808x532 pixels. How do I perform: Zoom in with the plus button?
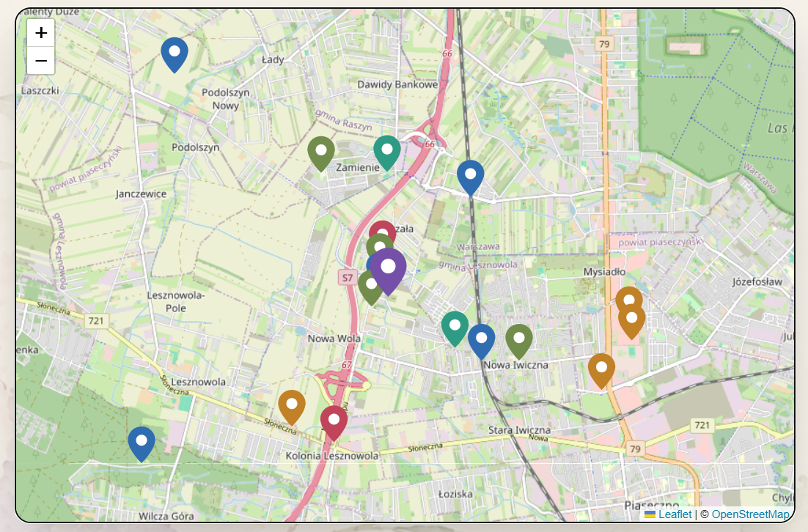[x=41, y=33]
